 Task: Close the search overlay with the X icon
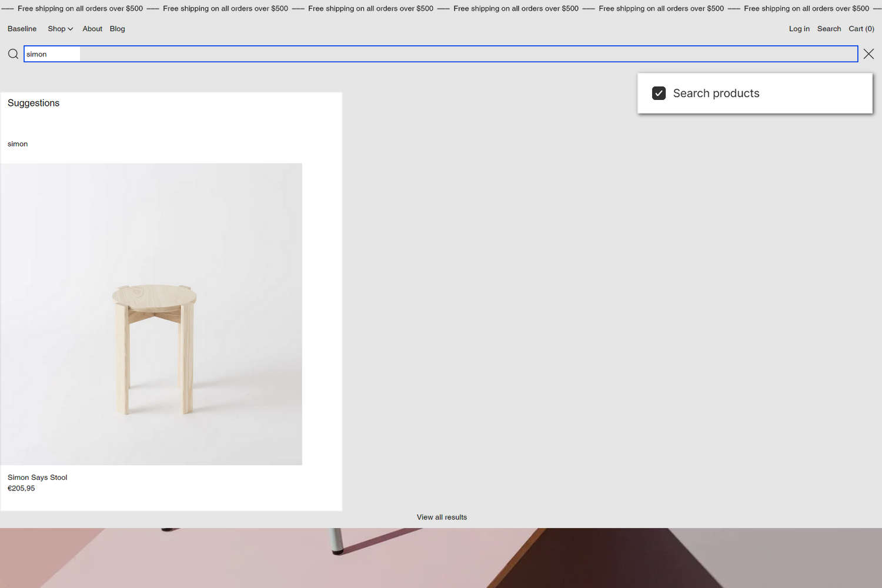(x=868, y=54)
